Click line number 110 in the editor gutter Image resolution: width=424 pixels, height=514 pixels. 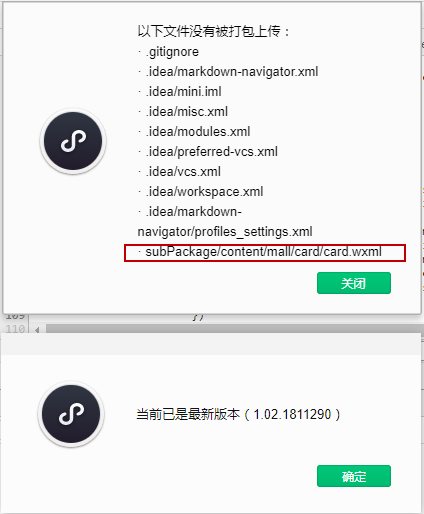coord(15,329)
